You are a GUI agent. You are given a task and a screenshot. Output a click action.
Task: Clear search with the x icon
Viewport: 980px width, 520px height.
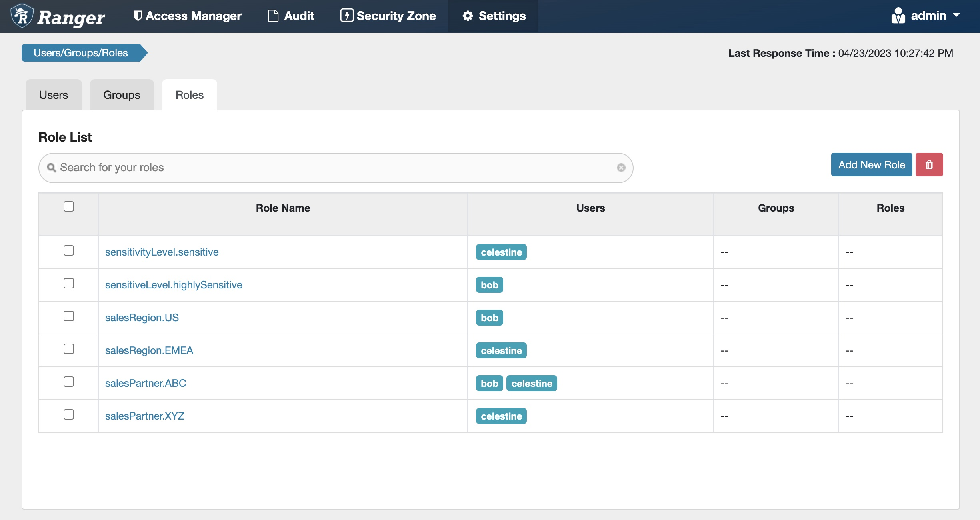[x=621, y=168]
